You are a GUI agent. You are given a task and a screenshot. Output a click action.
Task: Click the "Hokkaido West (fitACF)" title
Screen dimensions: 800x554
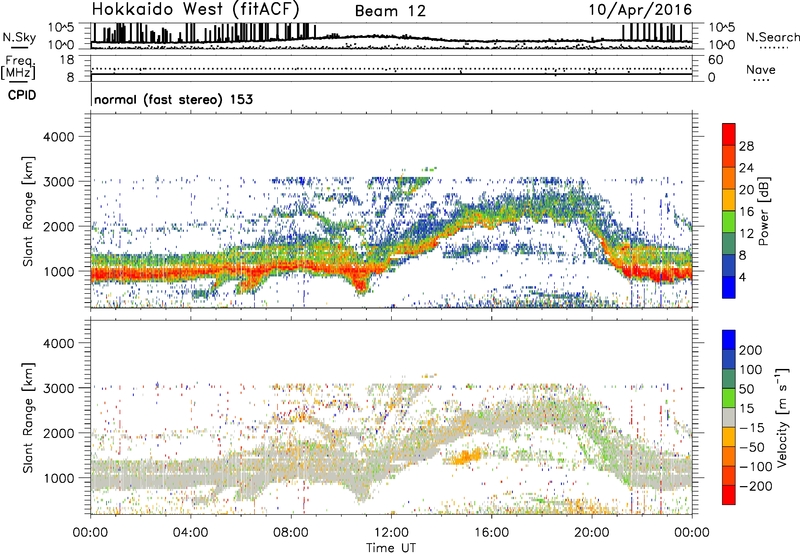click(195, 9)
